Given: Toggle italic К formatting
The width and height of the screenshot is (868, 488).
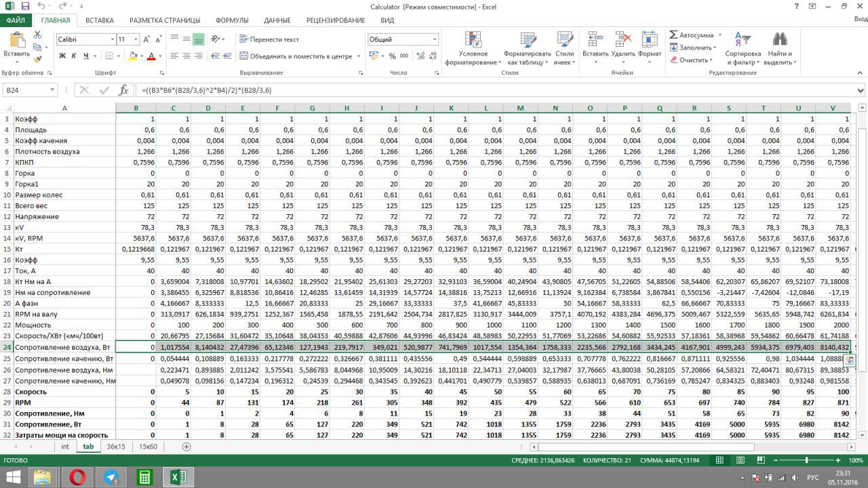Looking at the screenshot, I should click(74, 56).
